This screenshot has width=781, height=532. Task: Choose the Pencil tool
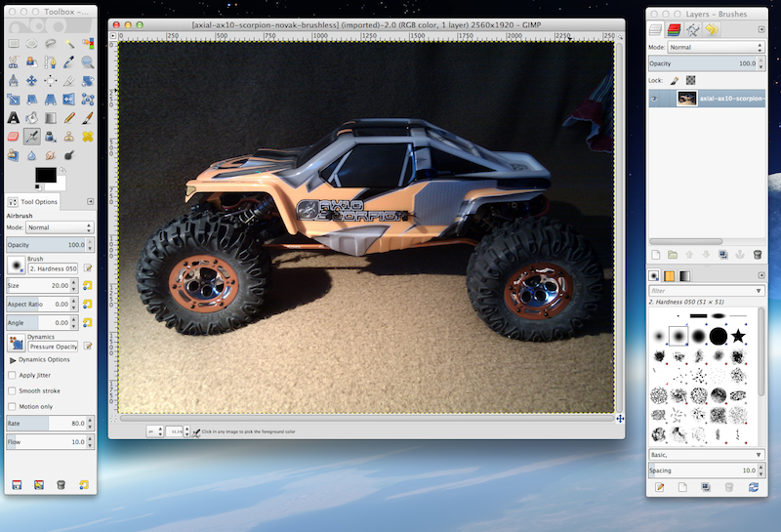tap(68, 118)
